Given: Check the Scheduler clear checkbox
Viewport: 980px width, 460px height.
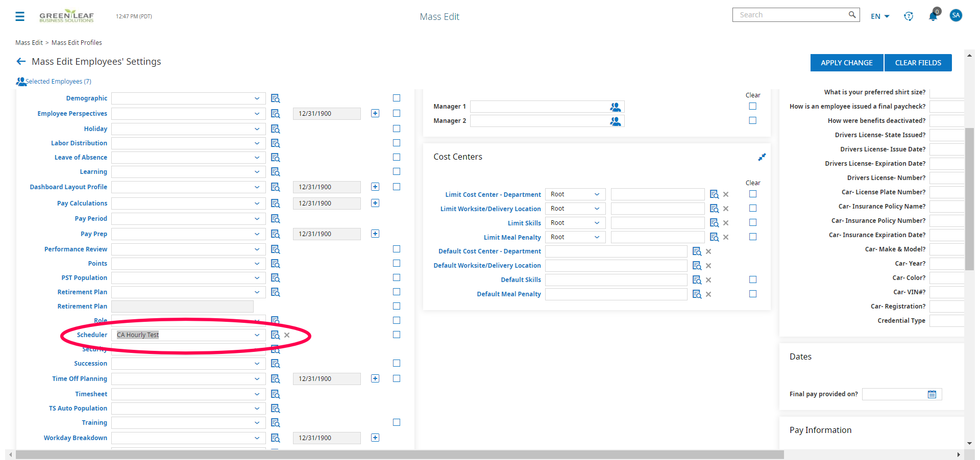Looking at the screenshot, I should [x=397, y=335].
